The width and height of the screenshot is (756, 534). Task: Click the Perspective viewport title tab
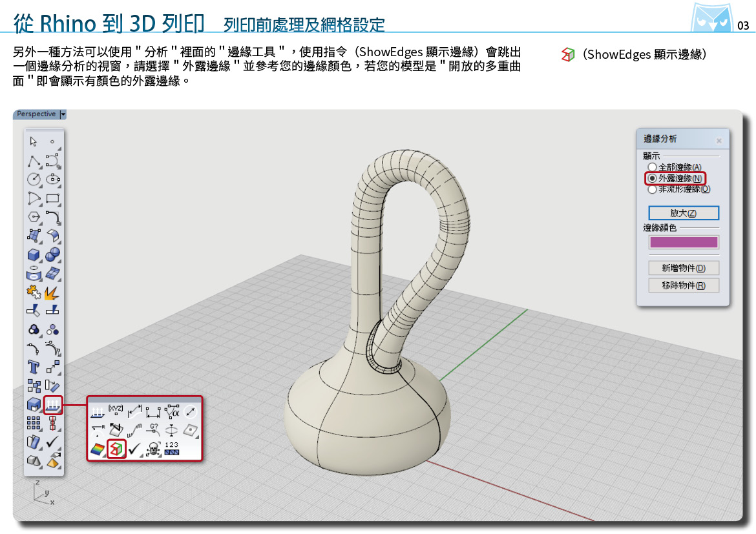tap(36, 114)
